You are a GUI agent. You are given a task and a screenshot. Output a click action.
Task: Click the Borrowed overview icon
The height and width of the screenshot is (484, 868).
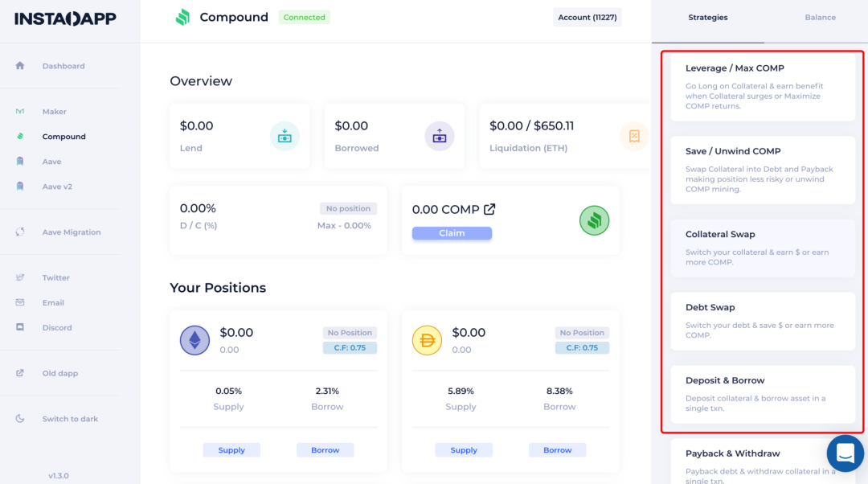(439, 136)
